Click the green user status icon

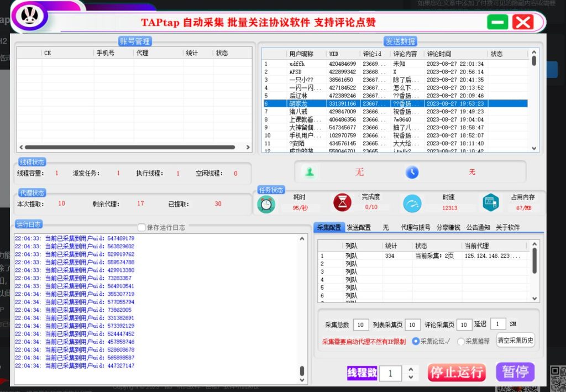(x=309, y=172)
